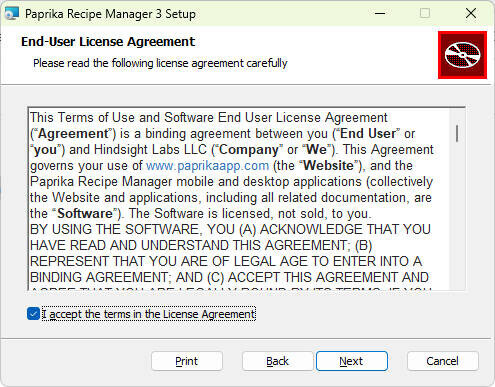Click the bold word Software in the license
This screenshot has width=495, height=387.
[85, 214]
